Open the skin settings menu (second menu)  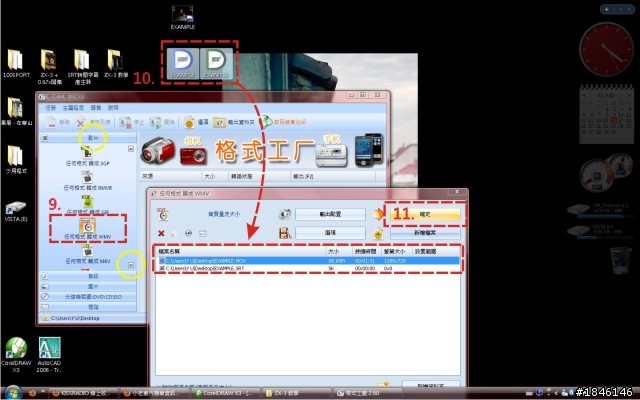coord(73,108)
